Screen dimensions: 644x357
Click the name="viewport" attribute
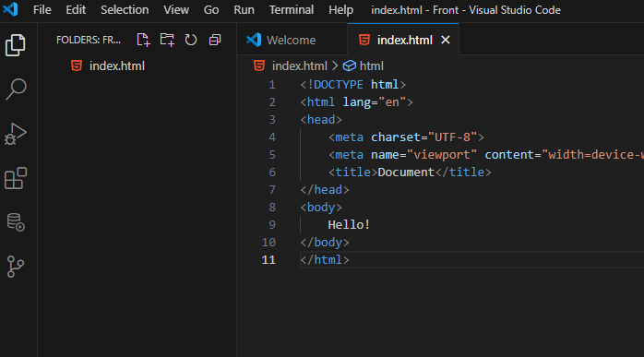point(423,155)
